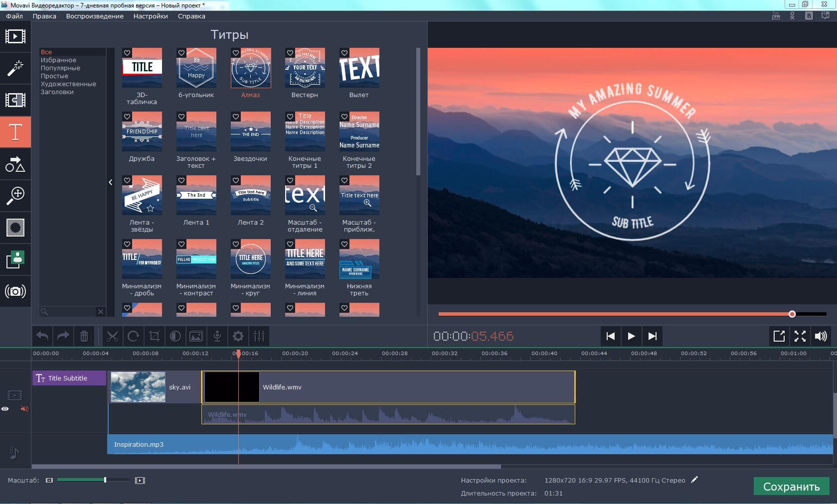Select the sky.avi clip on the timeline

click(155, 387)
